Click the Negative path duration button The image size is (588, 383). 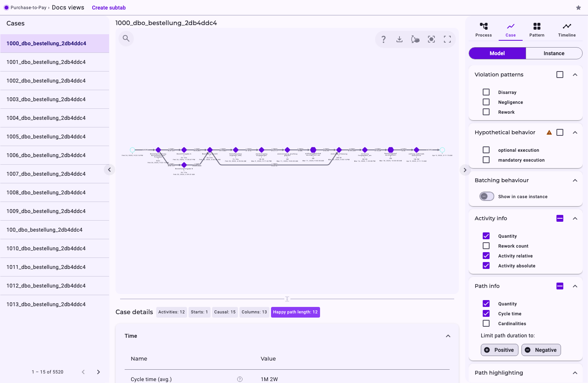coord(541,350)
